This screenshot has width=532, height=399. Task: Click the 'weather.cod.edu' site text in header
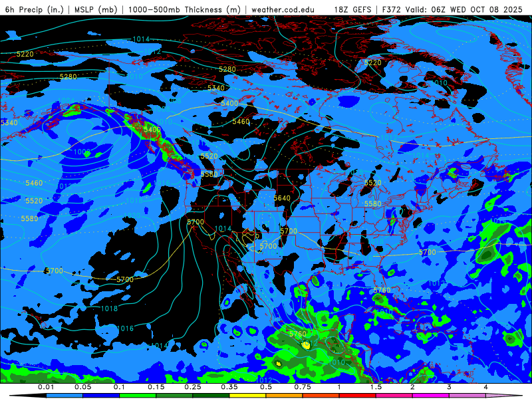tap(283, 9)
